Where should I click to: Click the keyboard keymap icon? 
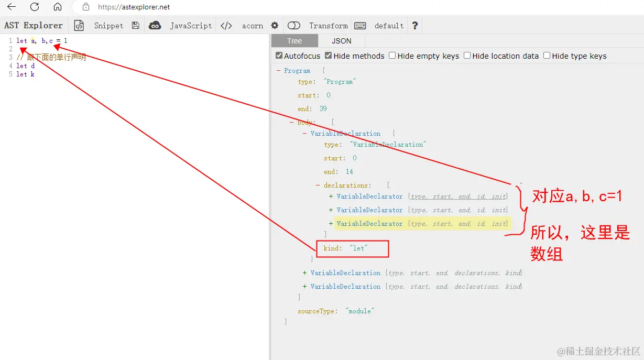(x=360, y=25)
